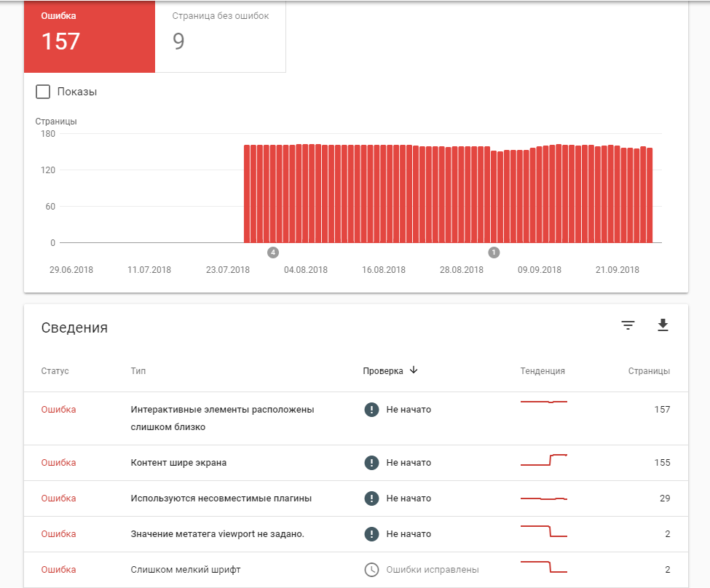Enable the Показы checkbox

pos(43,92)
